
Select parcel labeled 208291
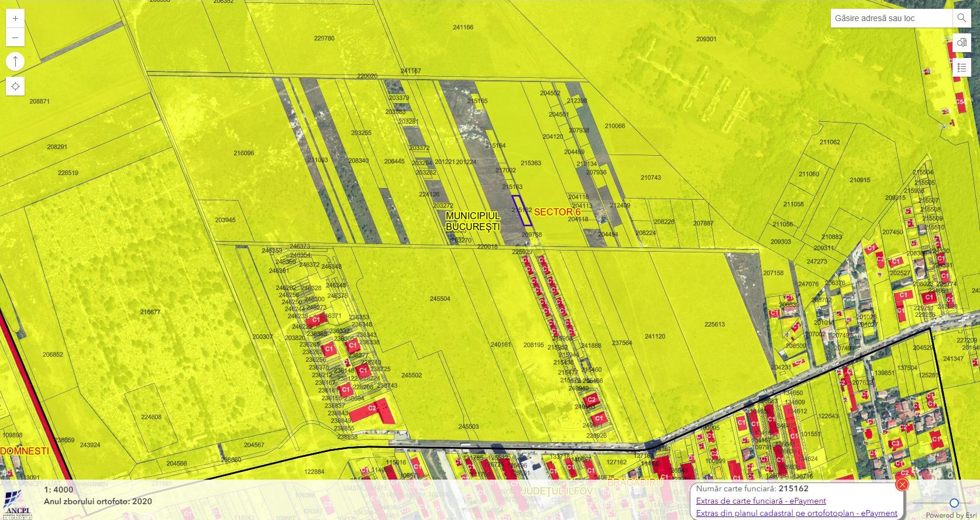point(57,147)
